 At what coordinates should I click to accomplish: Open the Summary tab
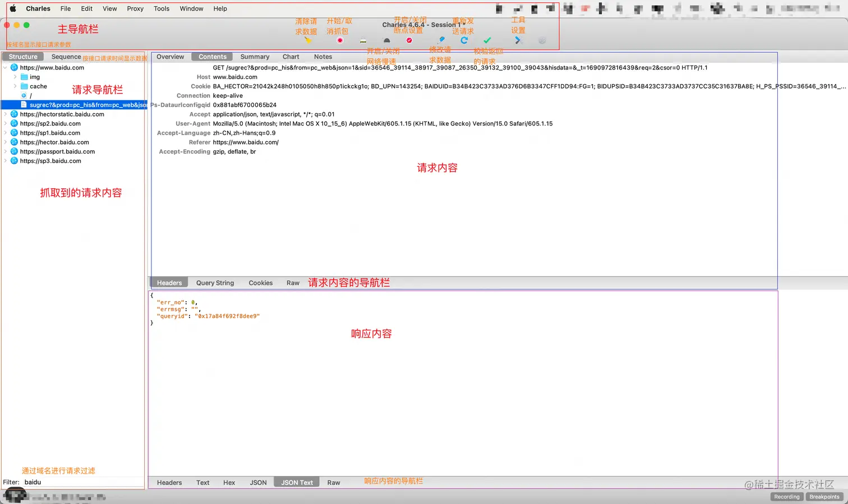point(255,57)
